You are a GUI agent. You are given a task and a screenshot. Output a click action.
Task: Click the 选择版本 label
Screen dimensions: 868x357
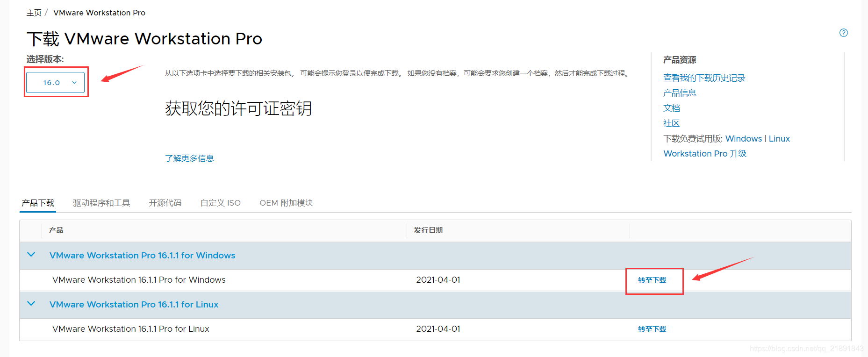[45, 59]
